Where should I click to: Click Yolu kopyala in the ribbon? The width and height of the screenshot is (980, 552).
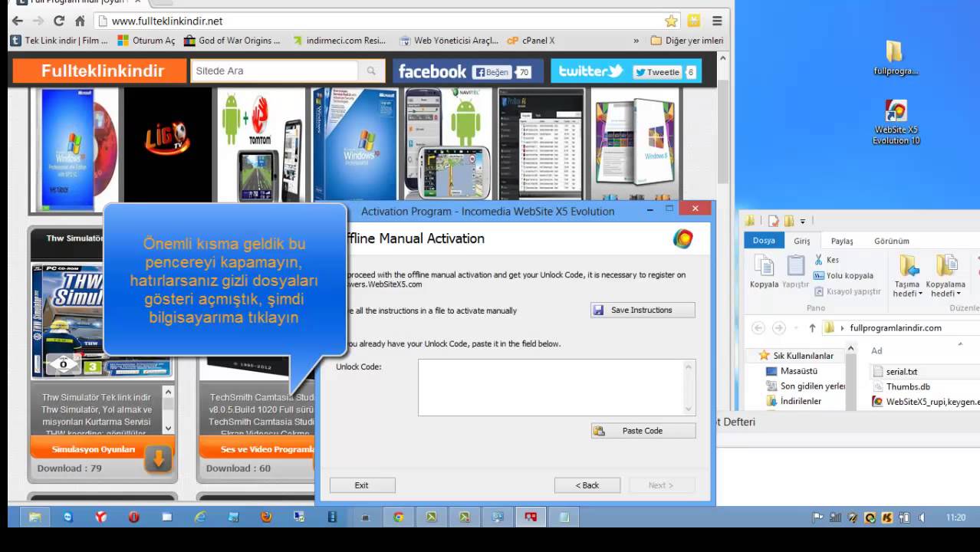[x=843, y=275]
